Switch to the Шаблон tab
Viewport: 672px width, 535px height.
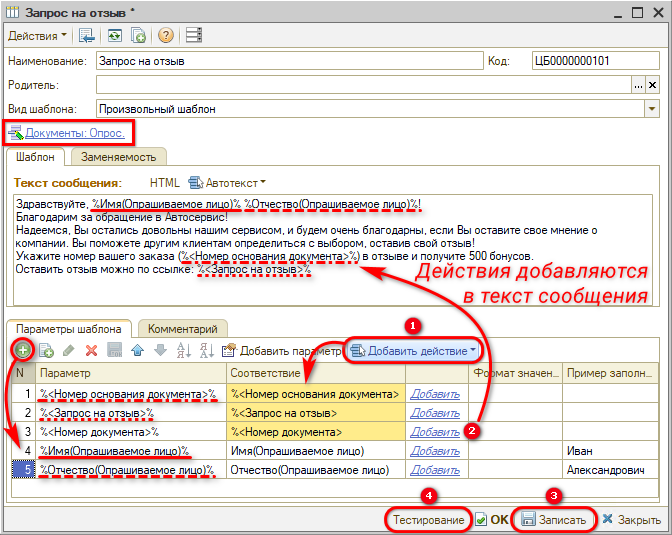pyautogui.click(x=35, y=157)
